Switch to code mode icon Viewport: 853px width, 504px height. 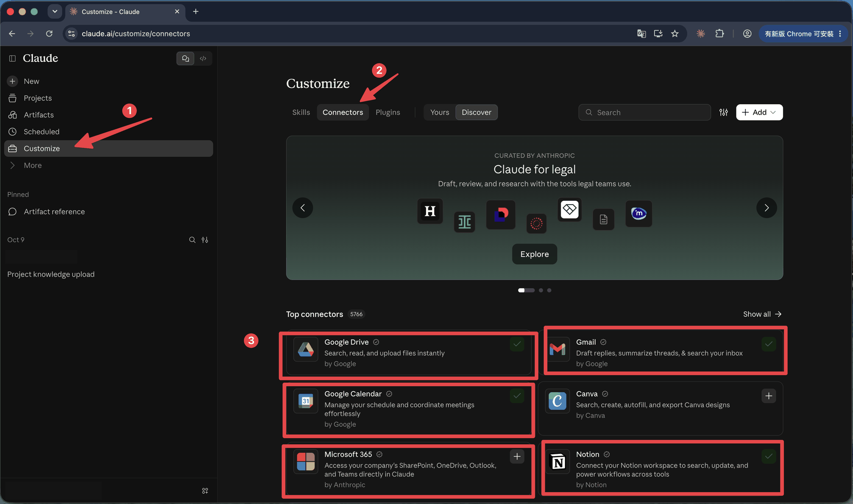click(x=203, y=58)
